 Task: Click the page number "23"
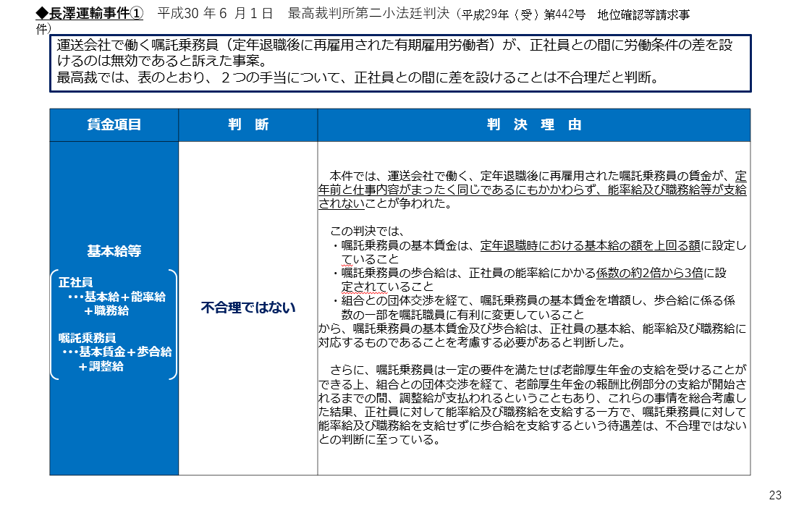pos(775,495)
